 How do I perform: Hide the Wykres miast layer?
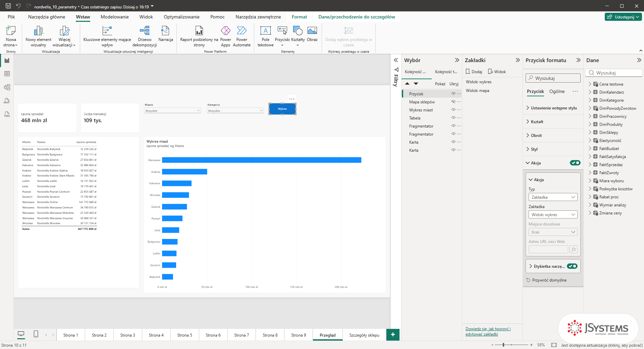[453, 110]
